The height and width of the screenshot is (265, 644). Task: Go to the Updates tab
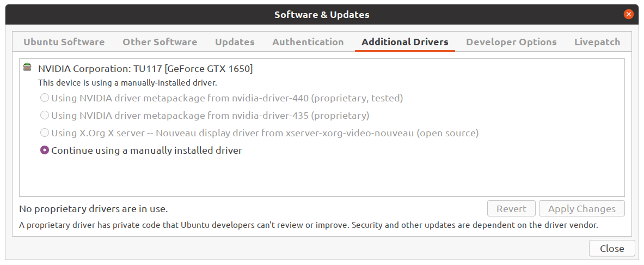click(x=235, y=42)
